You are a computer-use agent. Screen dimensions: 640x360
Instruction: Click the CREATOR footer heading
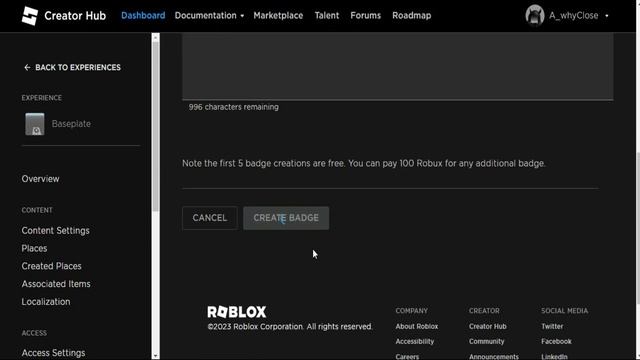click(x=484, y=311)
